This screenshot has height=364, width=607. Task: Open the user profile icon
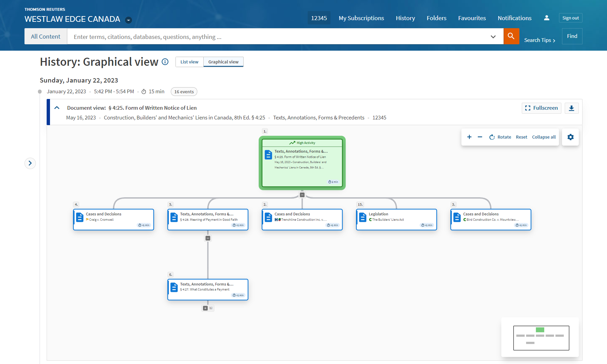[547, 18]
